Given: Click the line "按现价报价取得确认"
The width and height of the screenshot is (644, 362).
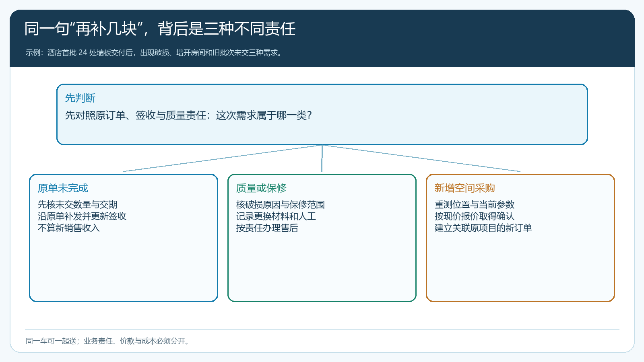Looking at the screenshot, I should point(475,216).
